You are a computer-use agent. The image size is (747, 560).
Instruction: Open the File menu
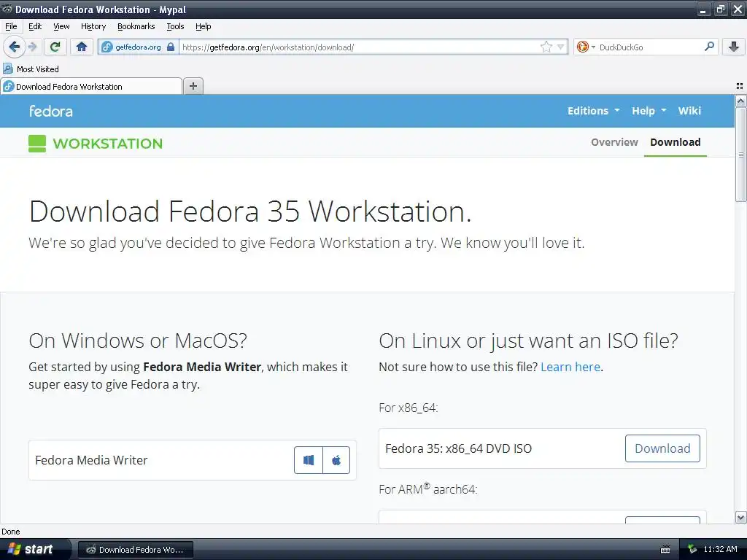[x=11, y=26]
